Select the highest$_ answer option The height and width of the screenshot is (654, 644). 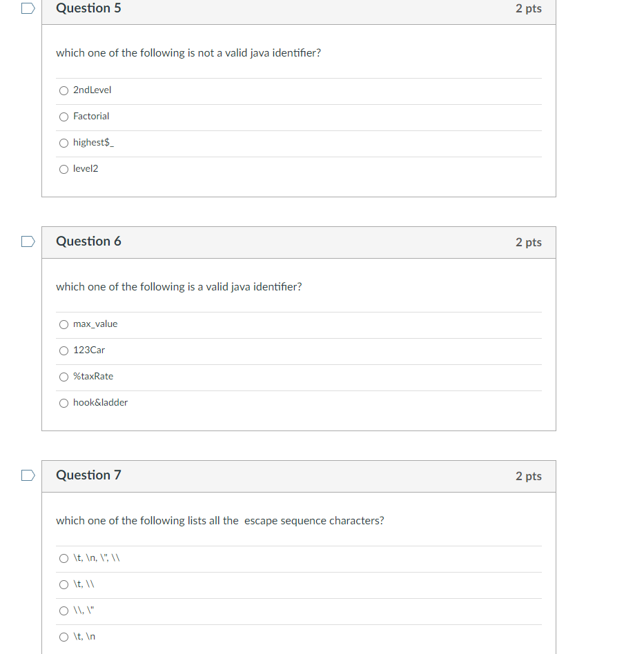64,143
